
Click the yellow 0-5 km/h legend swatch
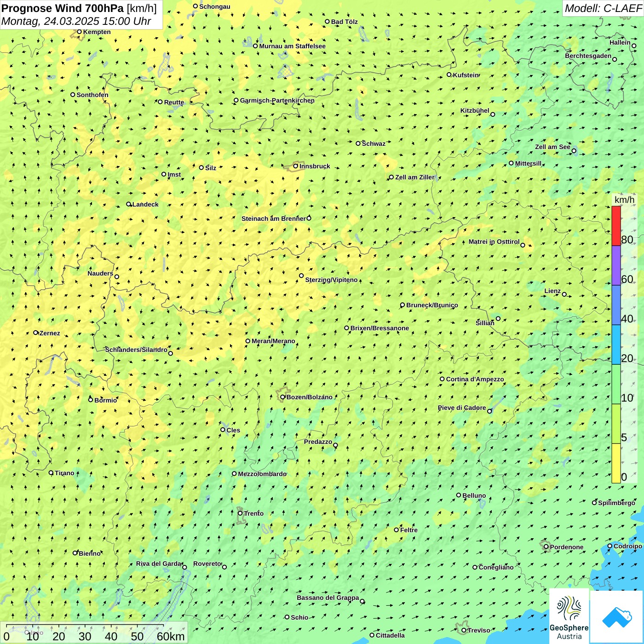point(616,463)
